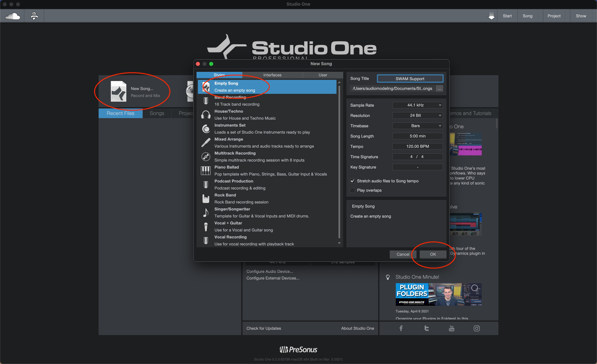Click the New Song document icon

point(118,91)
